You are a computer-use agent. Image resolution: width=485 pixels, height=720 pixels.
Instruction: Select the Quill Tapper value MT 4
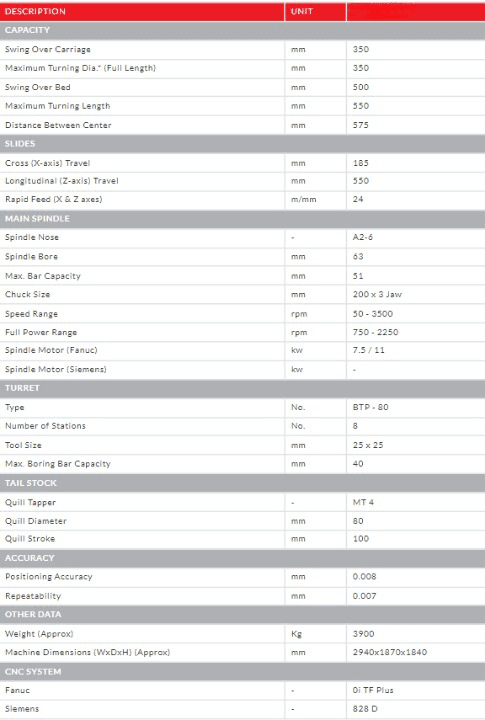[363, 502]
